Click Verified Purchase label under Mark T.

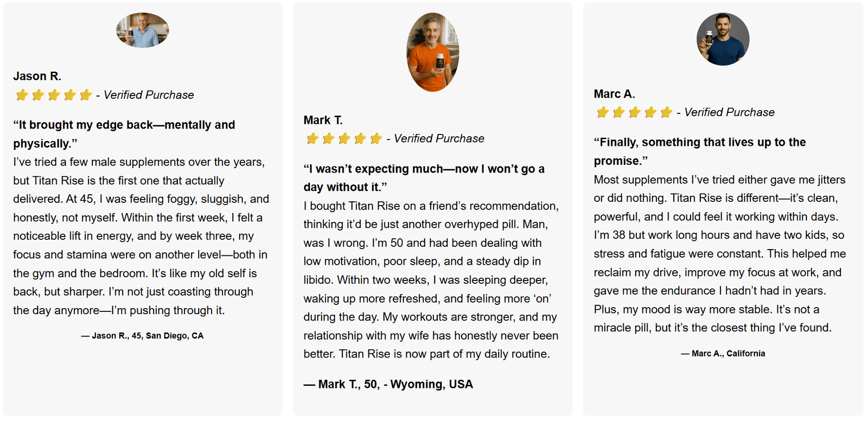click(x=439, y=139)
